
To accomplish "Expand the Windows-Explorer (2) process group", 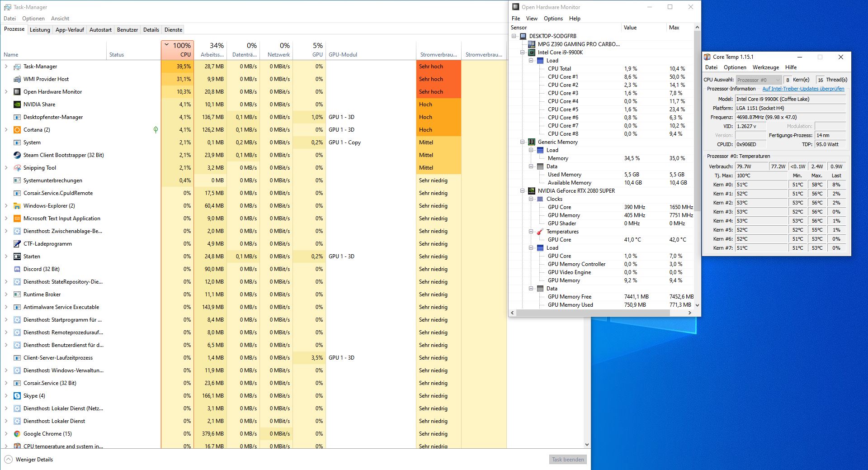I will pos(6,206).
